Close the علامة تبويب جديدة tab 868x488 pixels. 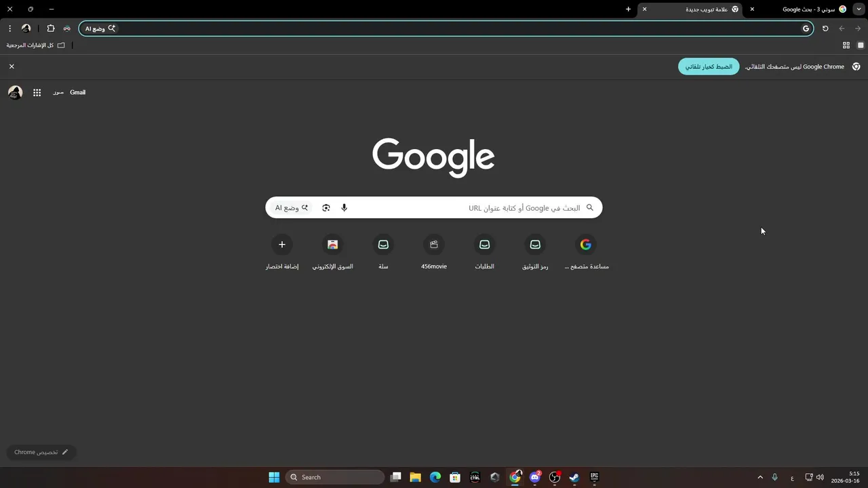(x=644, y=9)
